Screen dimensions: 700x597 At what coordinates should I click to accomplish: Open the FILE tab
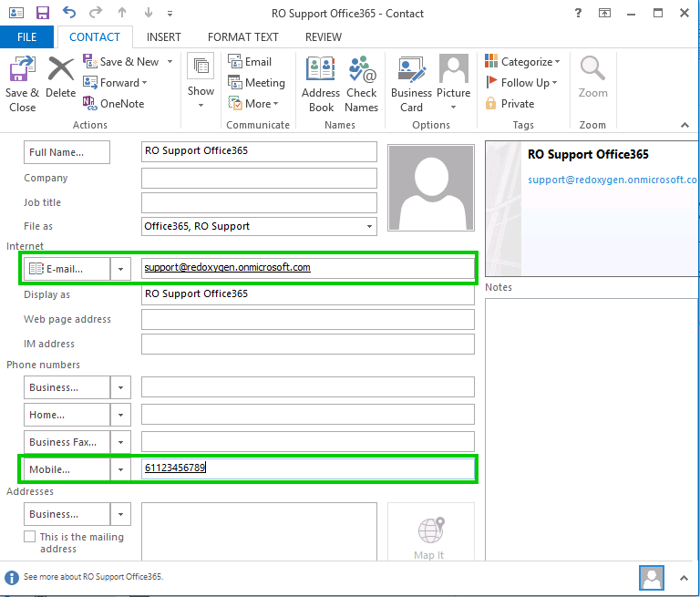26,37
